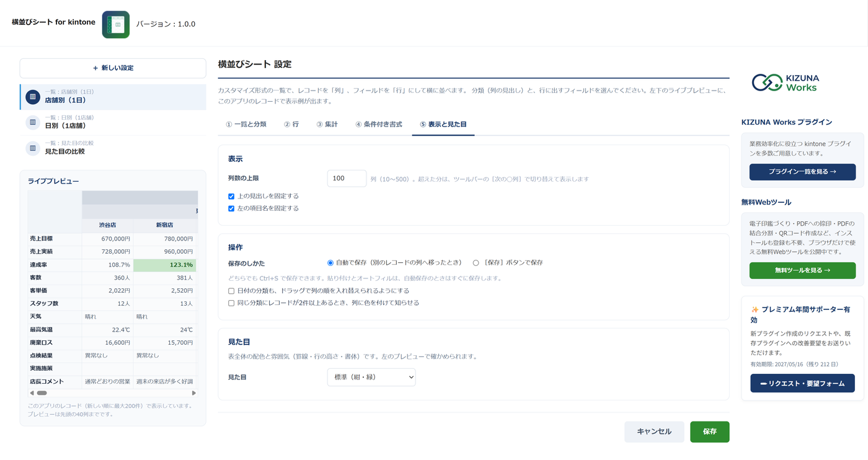
Task: Click the sparkle icon beside プレミアム年間サポーター
Action: click(755, 309)
